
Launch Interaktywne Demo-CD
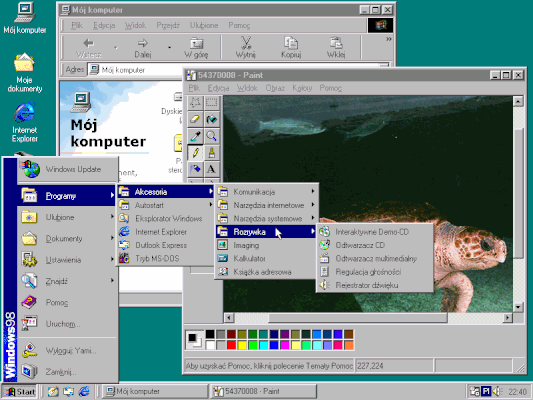pos(375,232)
